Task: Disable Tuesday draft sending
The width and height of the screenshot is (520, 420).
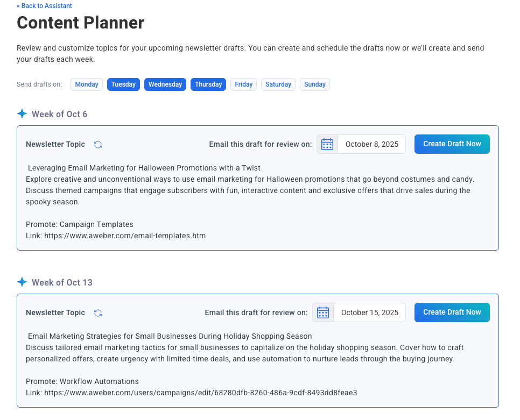Action: click(123, 84)
